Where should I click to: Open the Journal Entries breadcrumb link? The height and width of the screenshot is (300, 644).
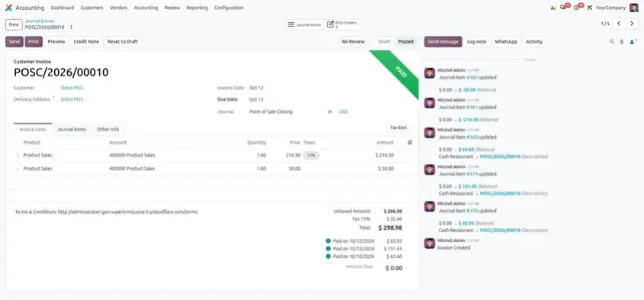coord(40,21)
